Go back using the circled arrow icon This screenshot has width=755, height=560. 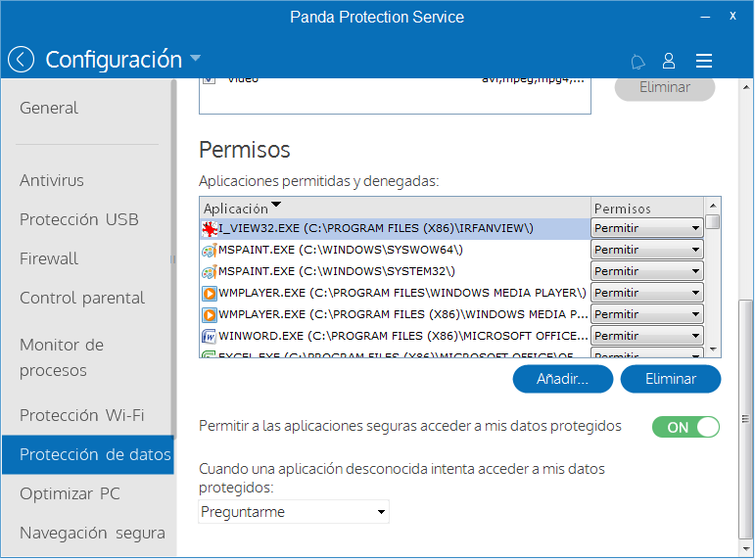[x=21, y=60]
